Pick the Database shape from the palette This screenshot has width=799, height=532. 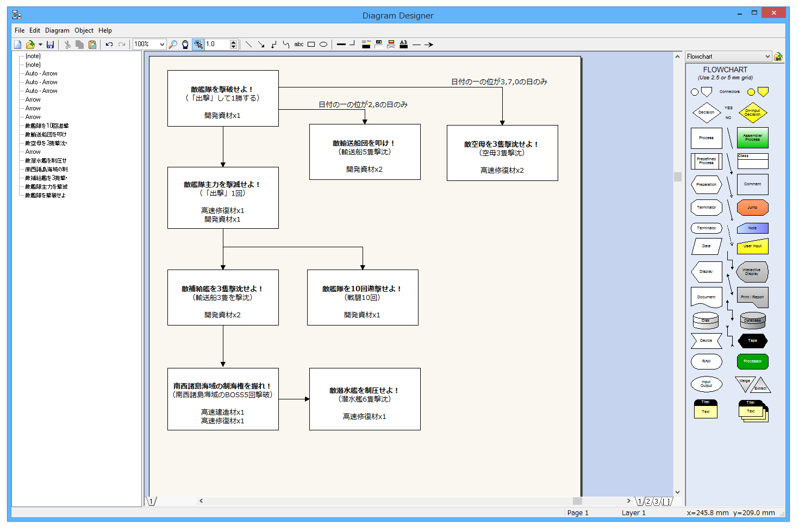point(752,321)
